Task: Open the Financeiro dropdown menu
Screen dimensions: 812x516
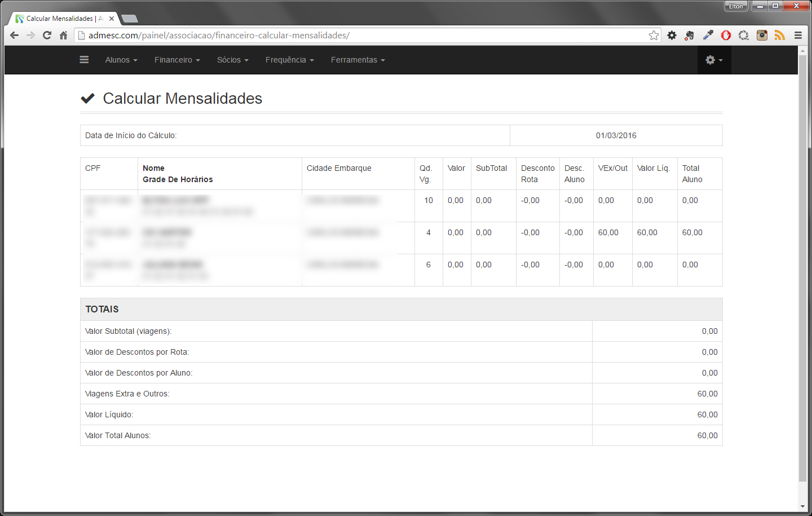Action: 177,60
